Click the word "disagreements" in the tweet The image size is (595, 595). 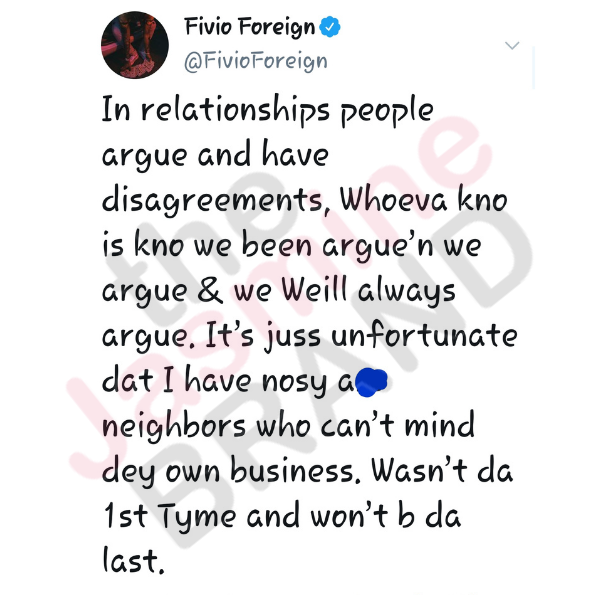click(x=213, y=201)
